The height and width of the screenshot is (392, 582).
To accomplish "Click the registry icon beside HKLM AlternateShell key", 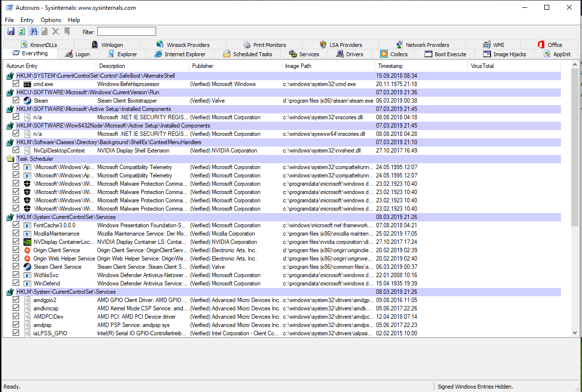I will pyautogui.click(x=10, y=76).
